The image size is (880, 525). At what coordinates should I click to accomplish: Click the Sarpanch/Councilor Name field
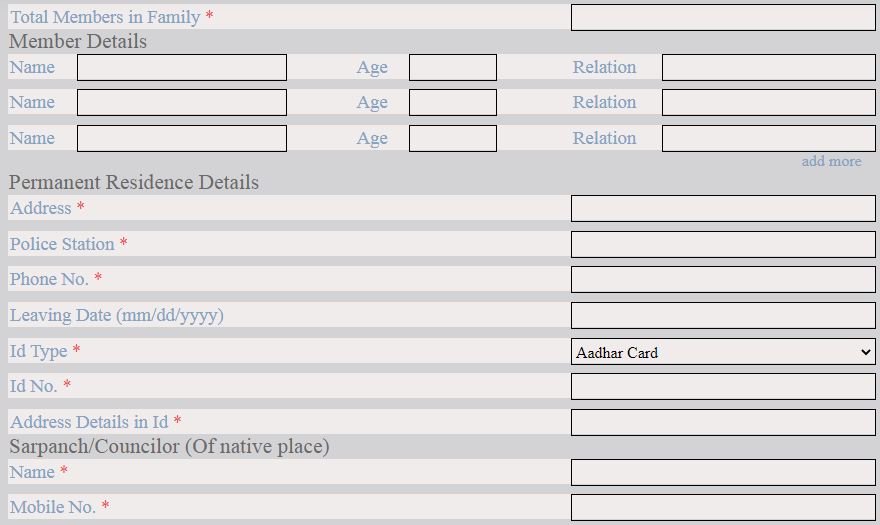click(722, 472)
